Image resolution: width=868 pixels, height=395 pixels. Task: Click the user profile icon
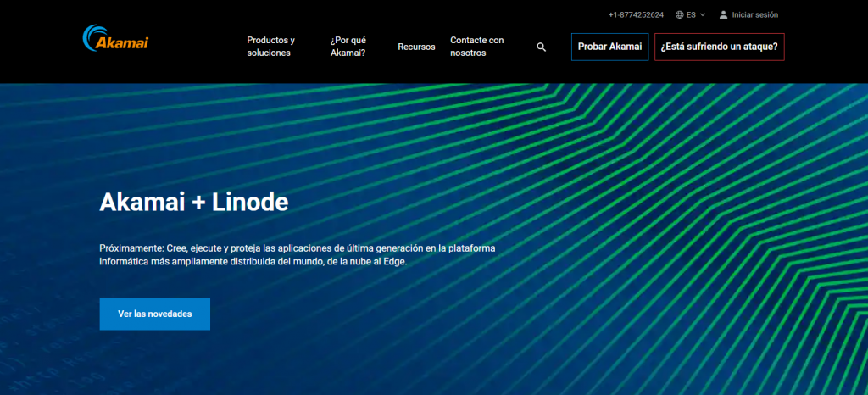pyautogui.click(x=723, y=15)
